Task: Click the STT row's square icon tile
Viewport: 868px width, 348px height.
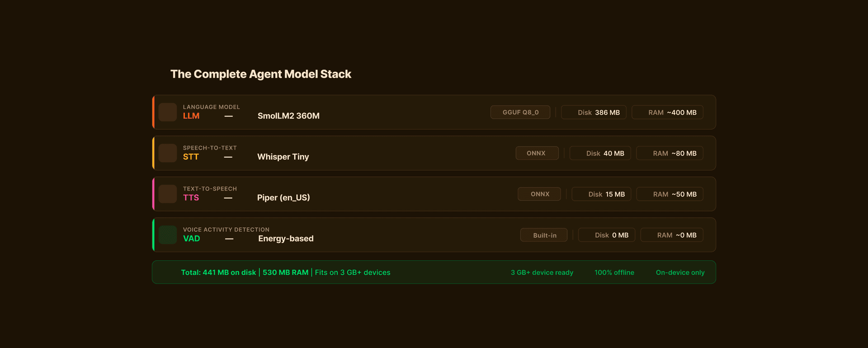Action: (x=168, y=153)
